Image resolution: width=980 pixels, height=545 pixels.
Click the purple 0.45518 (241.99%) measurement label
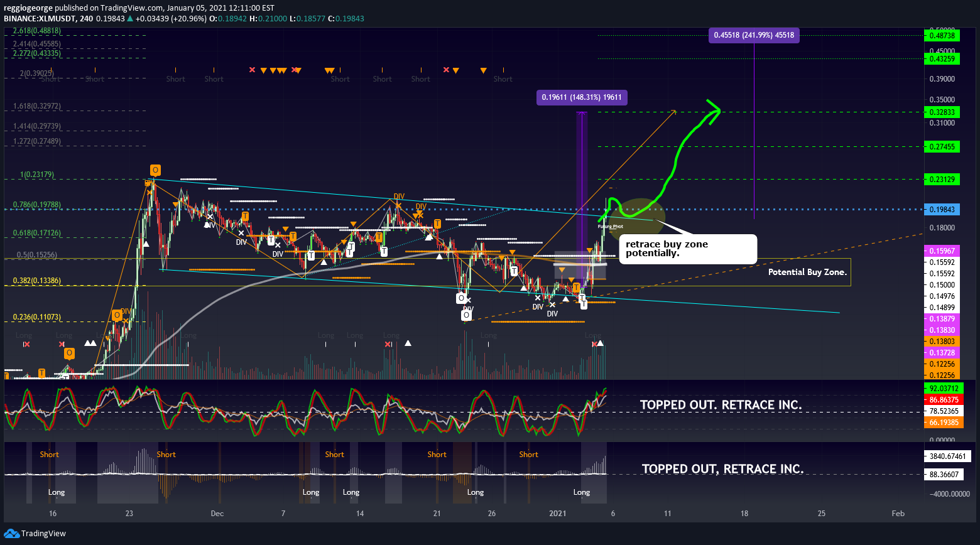coord(754,35)
